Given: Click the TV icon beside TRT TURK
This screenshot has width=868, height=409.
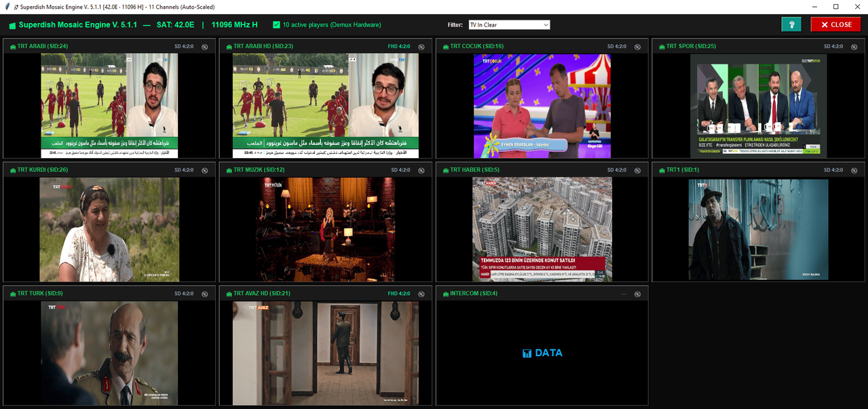Looking at the screenshot, I should click(x=12, y=294).
